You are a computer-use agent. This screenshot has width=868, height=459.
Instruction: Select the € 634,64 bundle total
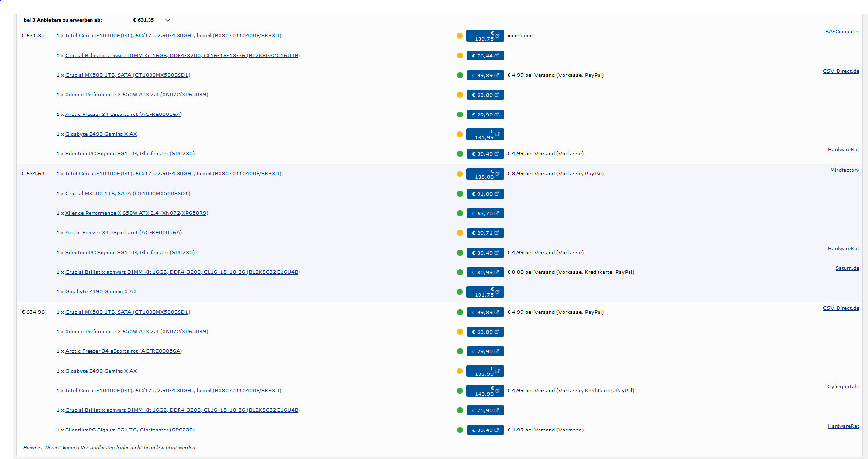pos(33,174)
